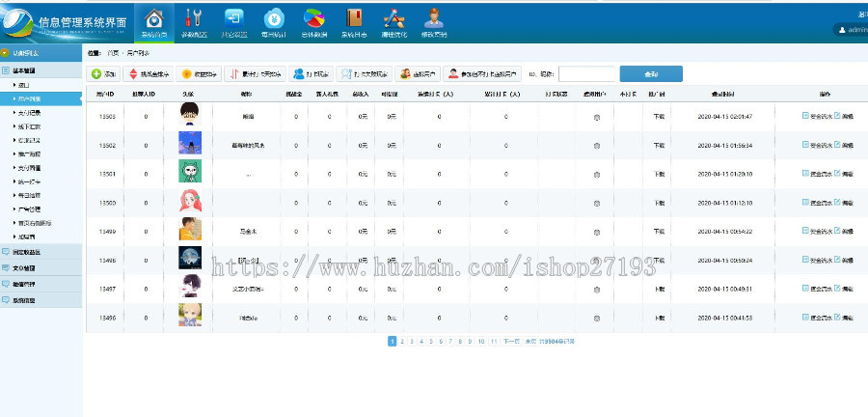Click the green plus 添加 button
The width and height of the screenshot is (868, 417).
pos(103,74)
